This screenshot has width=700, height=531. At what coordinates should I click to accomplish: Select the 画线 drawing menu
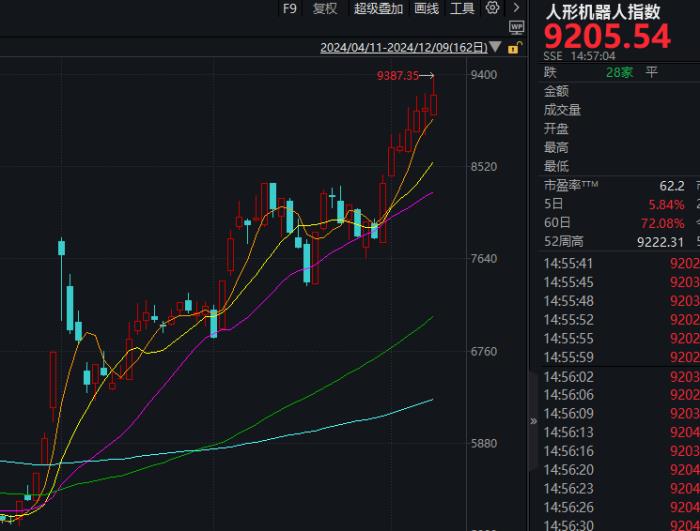tap(426, 8)
